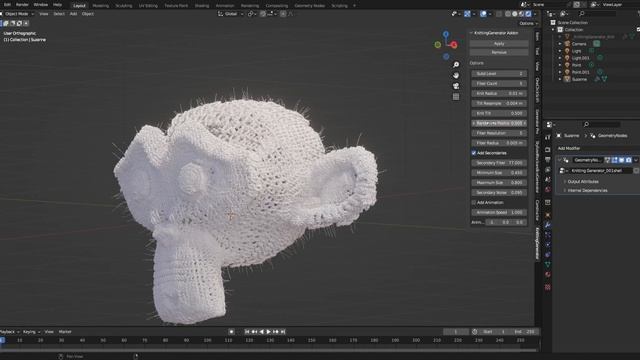The width and height of the screenshot is (640, 360).
Task: Adjust the Knit Radius field
Action: coord(499,93)
